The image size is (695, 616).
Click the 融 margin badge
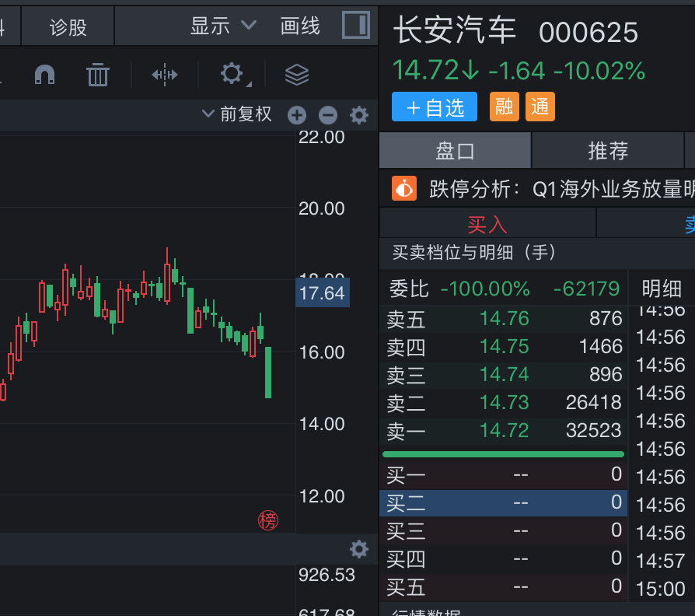505,107
